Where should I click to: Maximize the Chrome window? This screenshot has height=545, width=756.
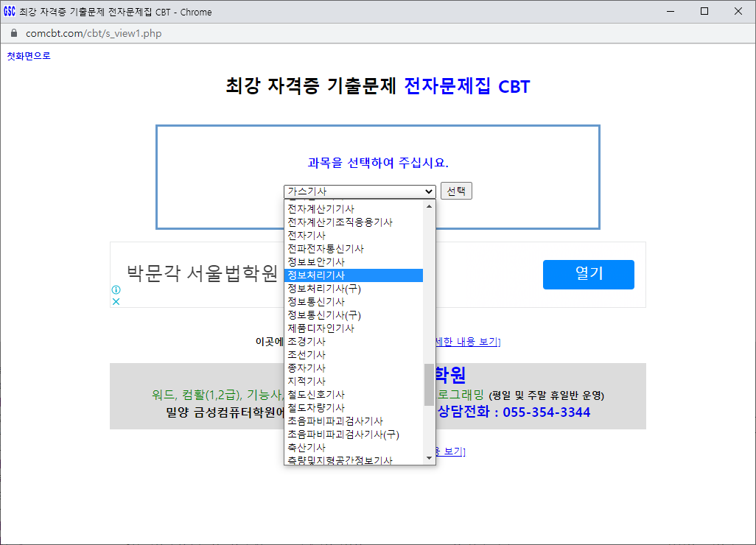pos(704,12)
